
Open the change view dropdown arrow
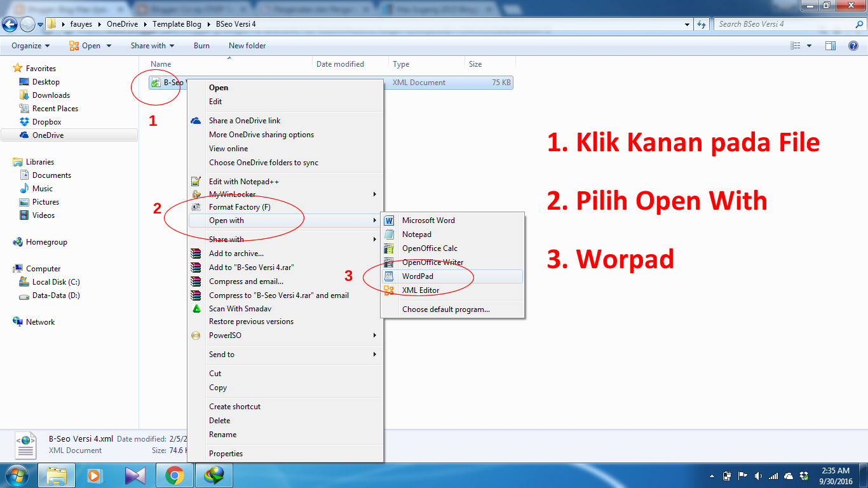[809, 46]
